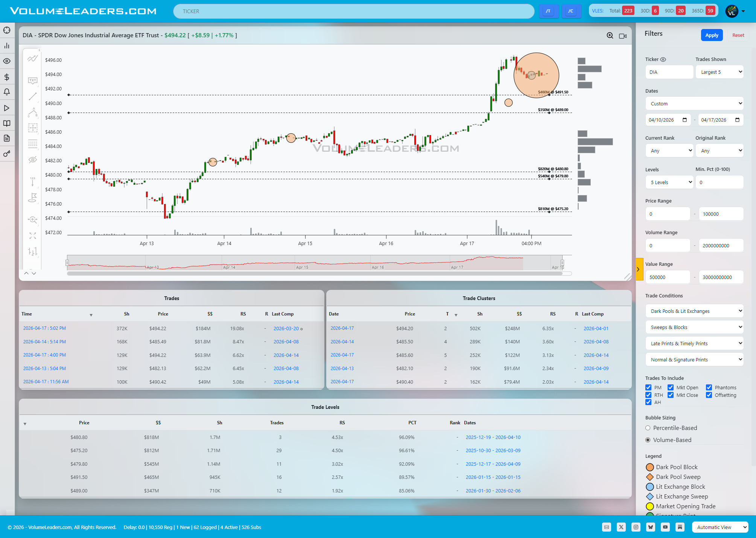Screen dimensions: 756x538
Task: Sort Trades table by Time column
Action: click(27, 314)
